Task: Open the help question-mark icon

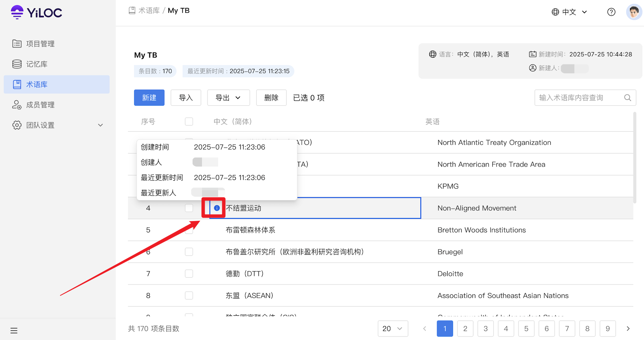Action: pos(611,12)
